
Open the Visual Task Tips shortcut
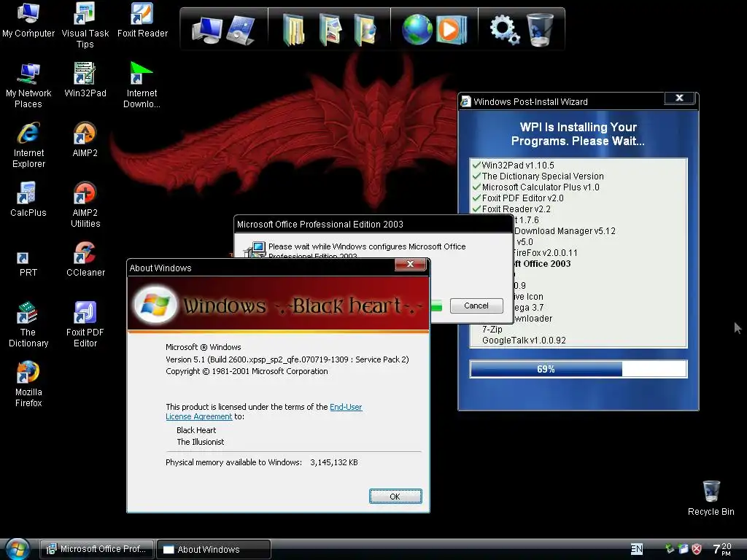85,25
